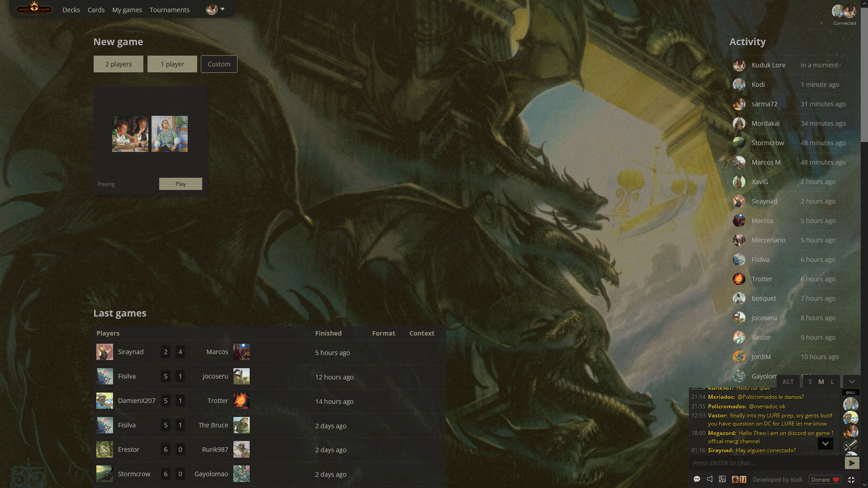
Task: Collapse the chat panel with the chevron
Action: (852, 382)
